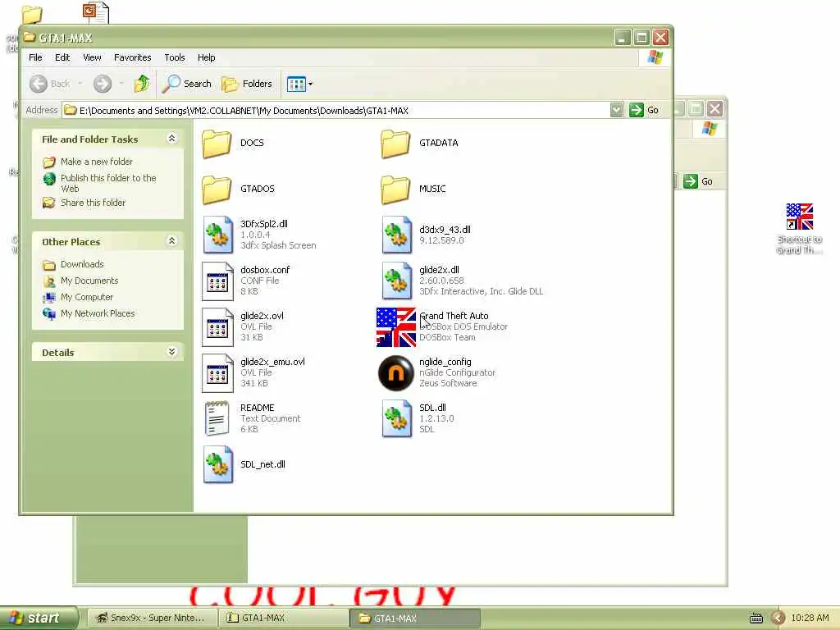Viewport: 840px width, 630px height.
Task: Select the MUSIC folder
Action: pos(396,189)
